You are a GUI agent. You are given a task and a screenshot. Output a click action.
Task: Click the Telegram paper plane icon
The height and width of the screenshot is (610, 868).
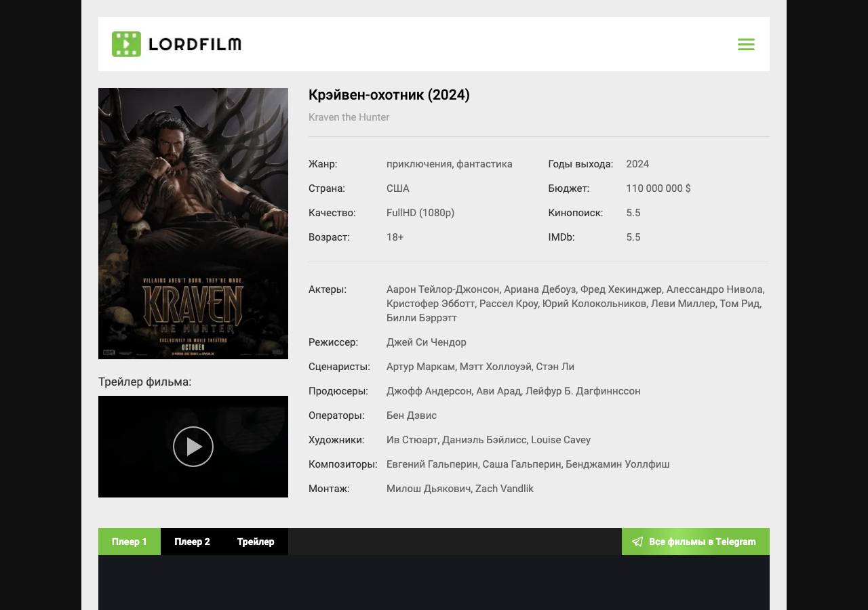pos(637,542)
